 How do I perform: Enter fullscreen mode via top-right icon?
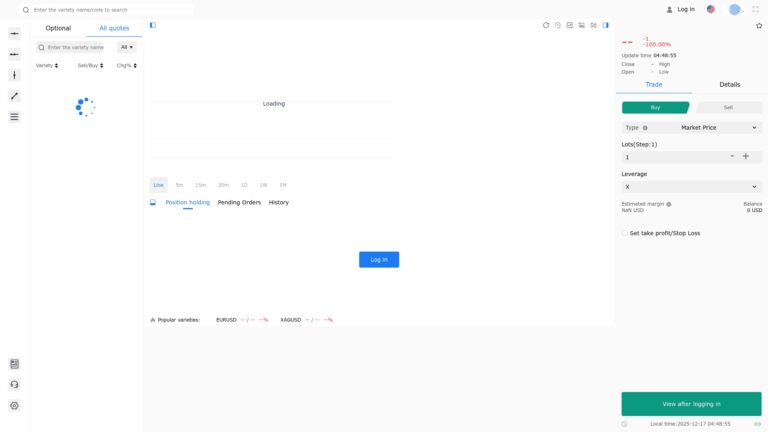[755, 9]
